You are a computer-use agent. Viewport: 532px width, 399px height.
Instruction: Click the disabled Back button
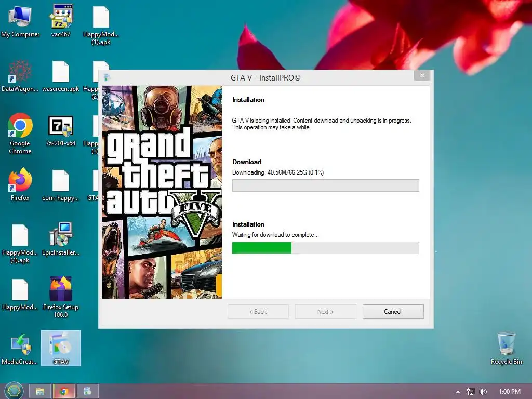(258, 312)
